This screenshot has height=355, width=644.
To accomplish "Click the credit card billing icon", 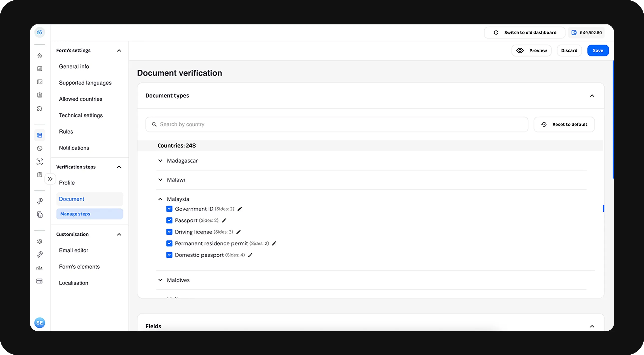I will click(39, 281).
